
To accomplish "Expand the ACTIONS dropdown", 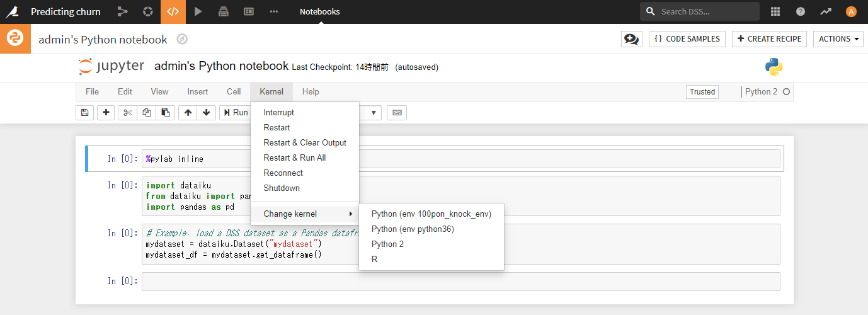I will (x=839, y=39).
